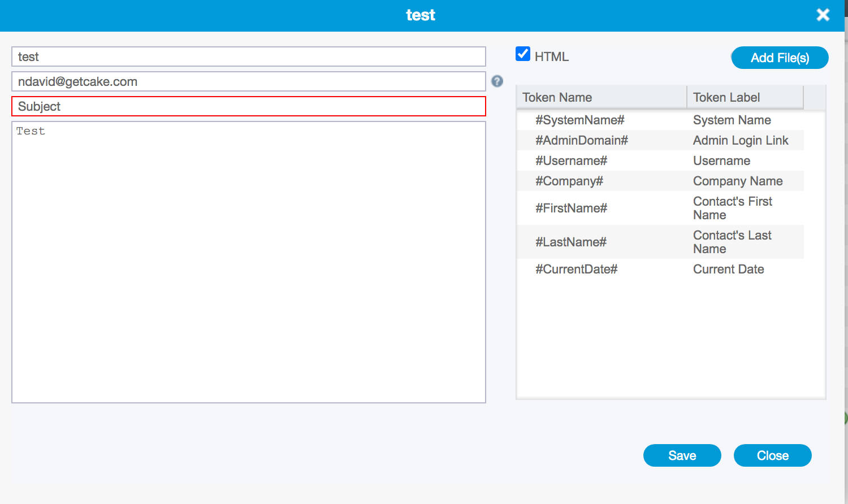848x504 pixels.
Task: Sort by Token Name column header
Action: (600, 97)
